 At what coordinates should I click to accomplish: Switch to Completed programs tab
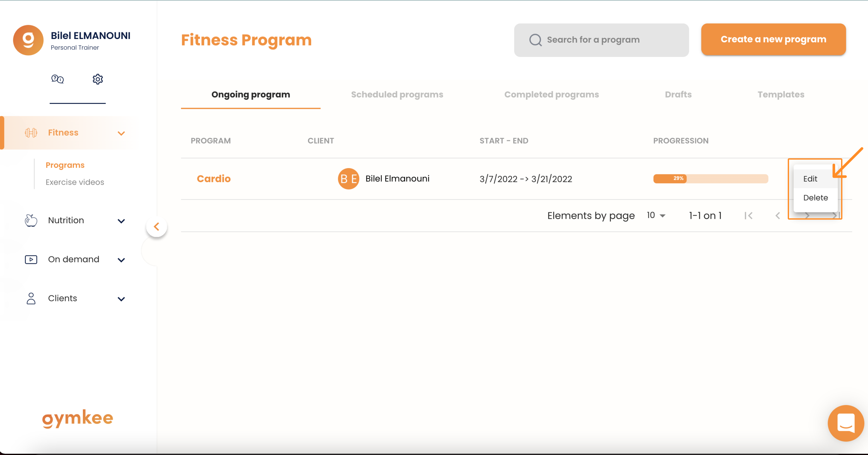(551, 95)
